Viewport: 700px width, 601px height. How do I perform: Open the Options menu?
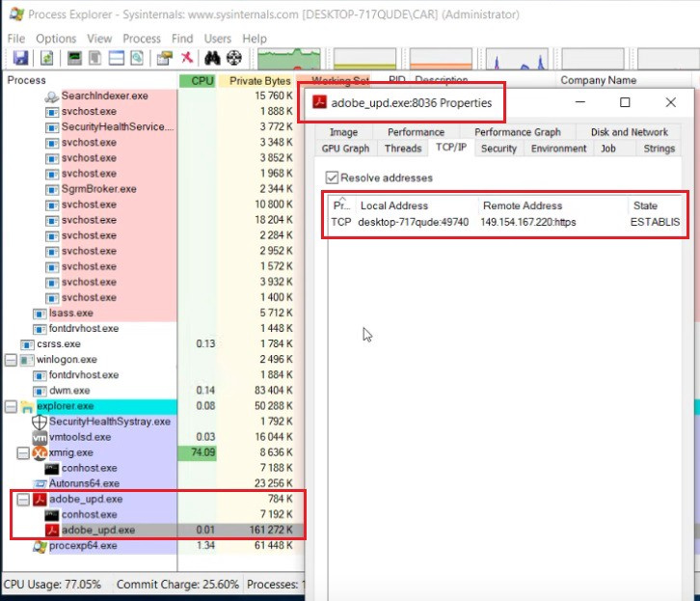click(x=56, y=39)
